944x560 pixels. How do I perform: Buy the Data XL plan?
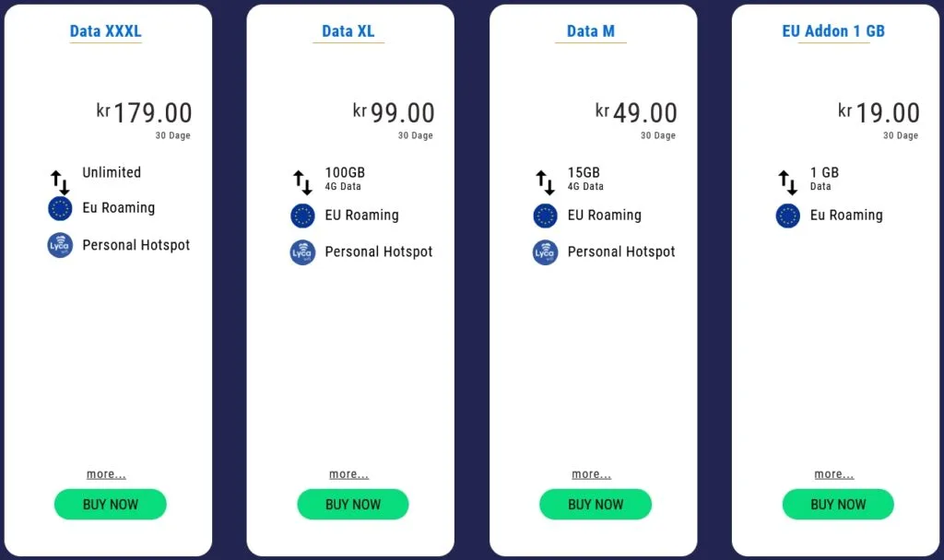[x=353, y=505]
